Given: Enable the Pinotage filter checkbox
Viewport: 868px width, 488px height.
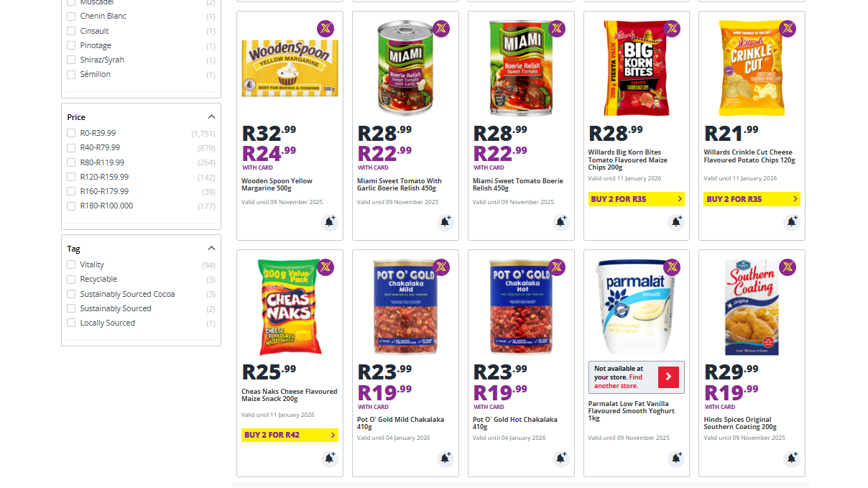Looking at the screenshot, I should coord(71,45).
